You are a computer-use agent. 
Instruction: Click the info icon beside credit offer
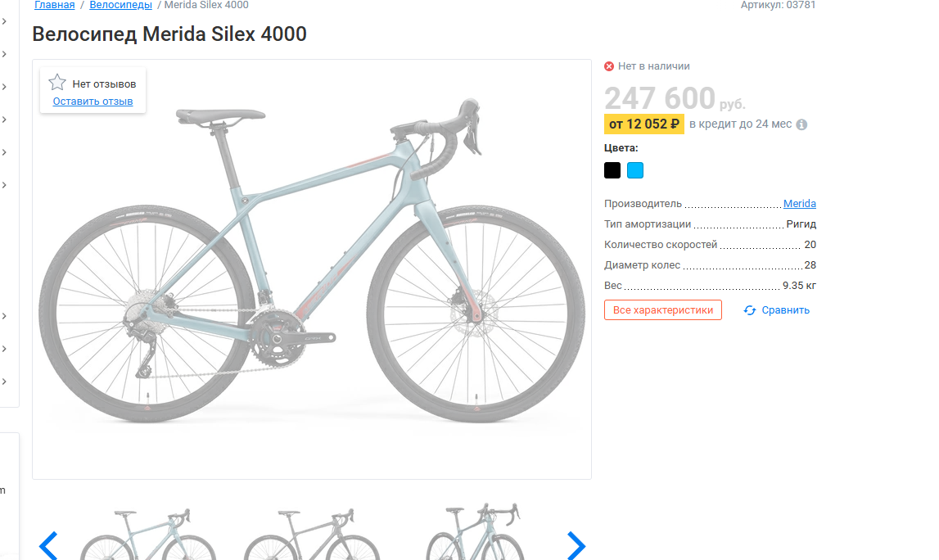(801, 124)
